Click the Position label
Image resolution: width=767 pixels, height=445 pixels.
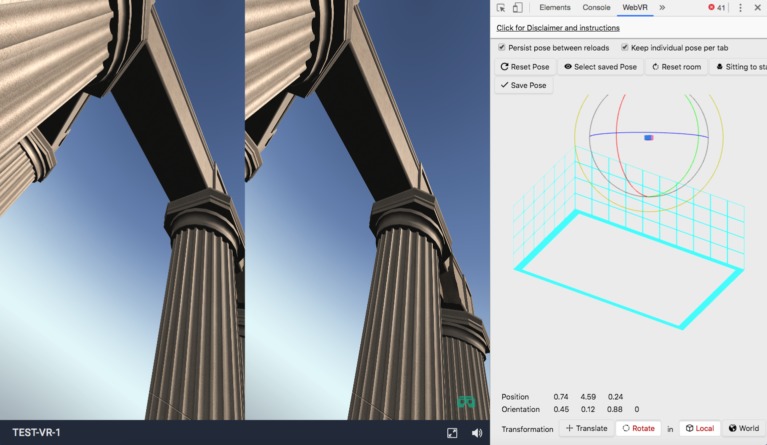click(515, 397)
